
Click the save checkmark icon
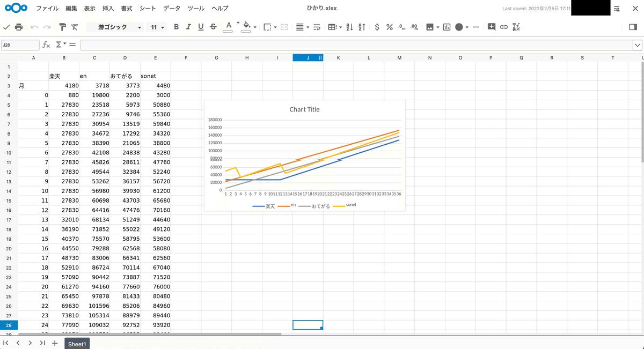click(x=6, y=27)
